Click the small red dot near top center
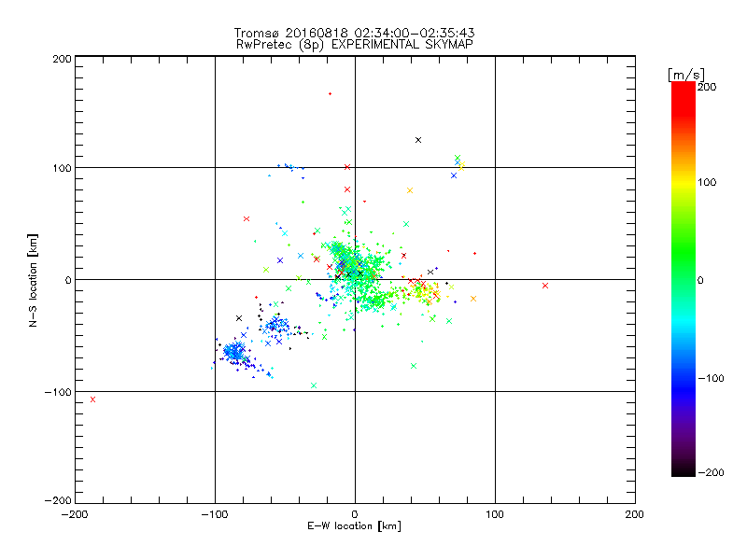This screenshot has height=560, width=747. pyautogui.click(x=331, y=94)
